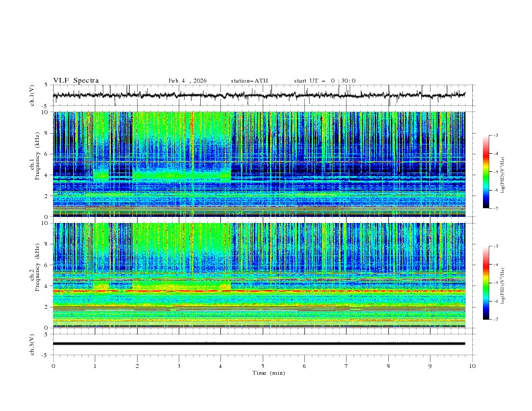
Task: Click time axis tick label "3"
Action: (x=179, y=366)
